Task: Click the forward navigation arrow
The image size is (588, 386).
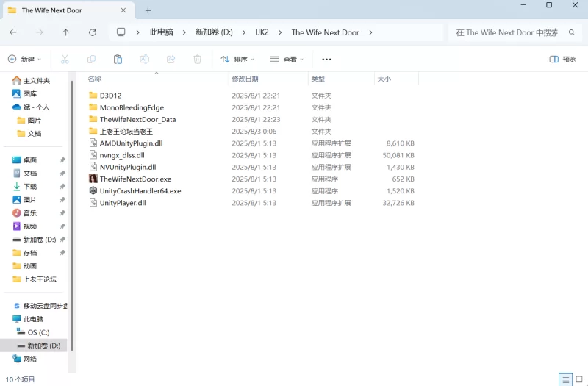Action: [x=40, y=32]
